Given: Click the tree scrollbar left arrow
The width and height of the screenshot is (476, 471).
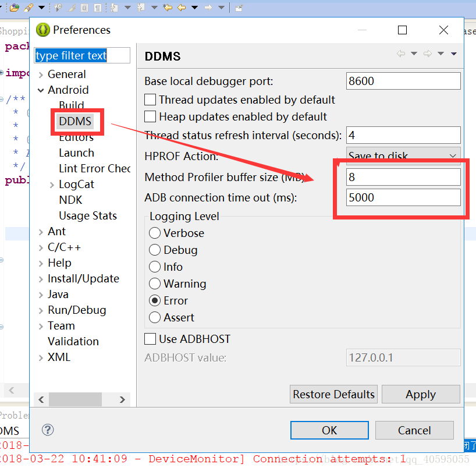Looking at the screenshot, I should 41,399.
